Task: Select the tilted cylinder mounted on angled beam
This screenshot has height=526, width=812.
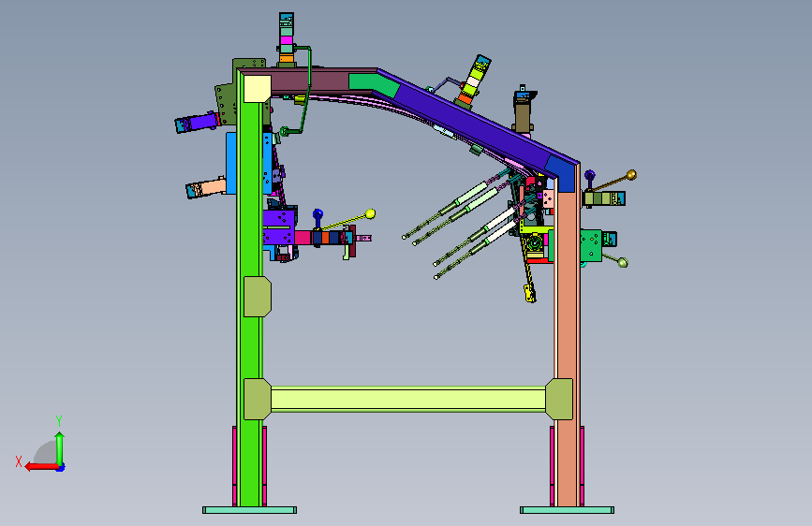Action: point(473,81)
